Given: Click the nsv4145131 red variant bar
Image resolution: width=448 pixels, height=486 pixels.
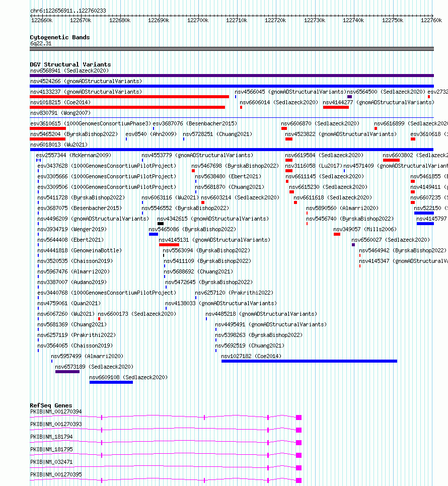Looking at the screenshot, I should pyautogui.click(x=169, y=245).
